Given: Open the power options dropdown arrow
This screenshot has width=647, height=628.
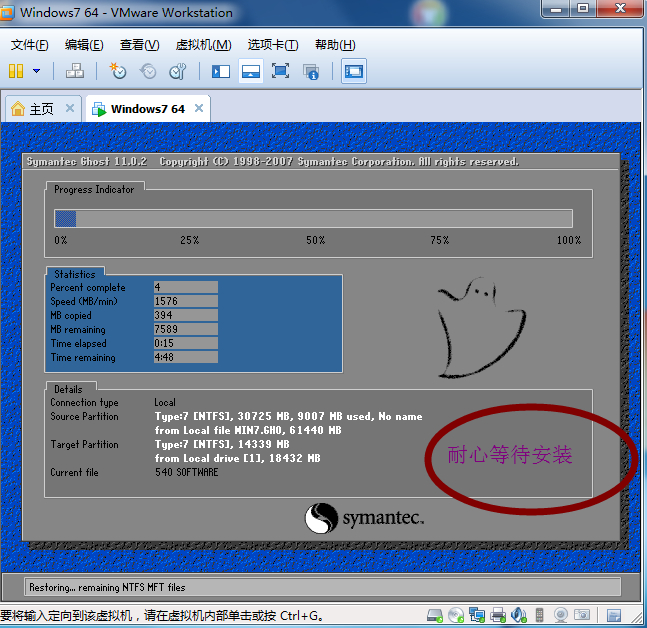Looking at the screenshot, I should click(36, 71).
